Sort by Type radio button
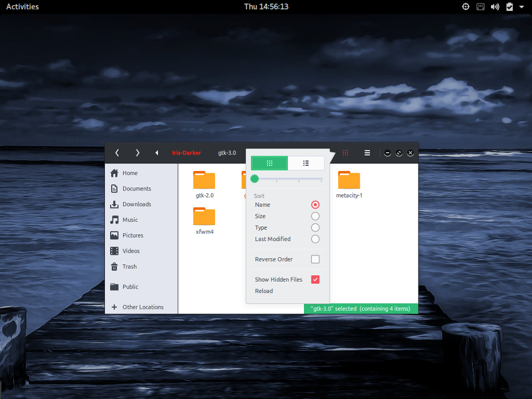This screenshot has width=532, height=399. (315, 227)
